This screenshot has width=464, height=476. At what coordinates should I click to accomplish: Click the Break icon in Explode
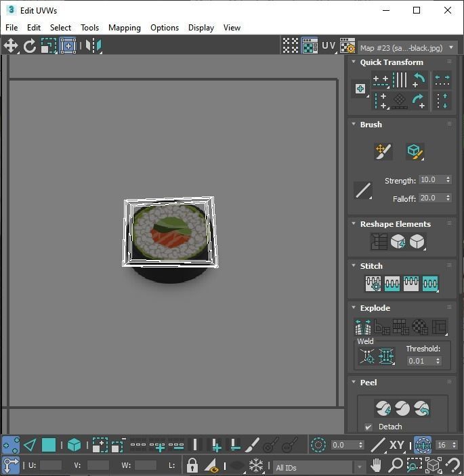363,326
